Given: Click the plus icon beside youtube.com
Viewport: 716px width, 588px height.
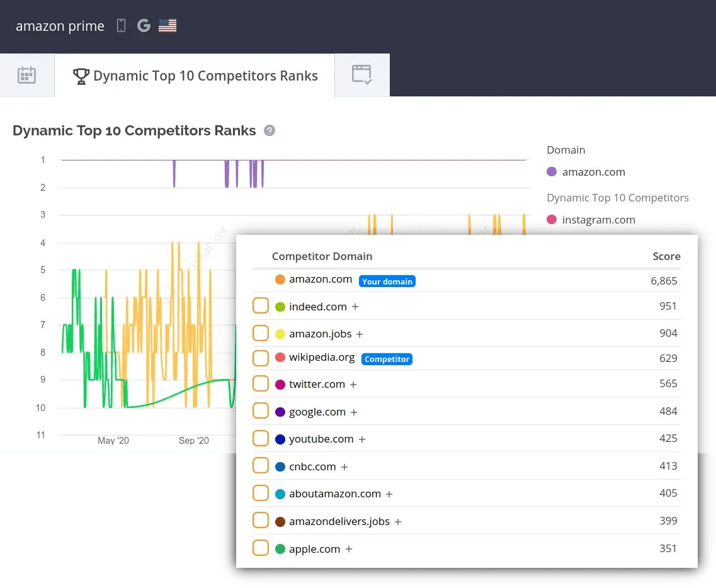Looking at the screenshot, I should pos(362,439).
